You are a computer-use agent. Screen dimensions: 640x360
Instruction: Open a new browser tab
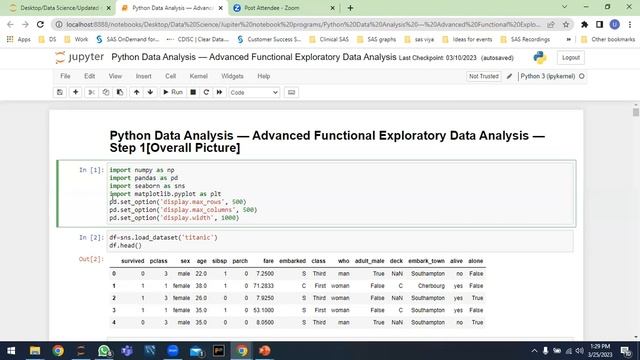(350, 8)
